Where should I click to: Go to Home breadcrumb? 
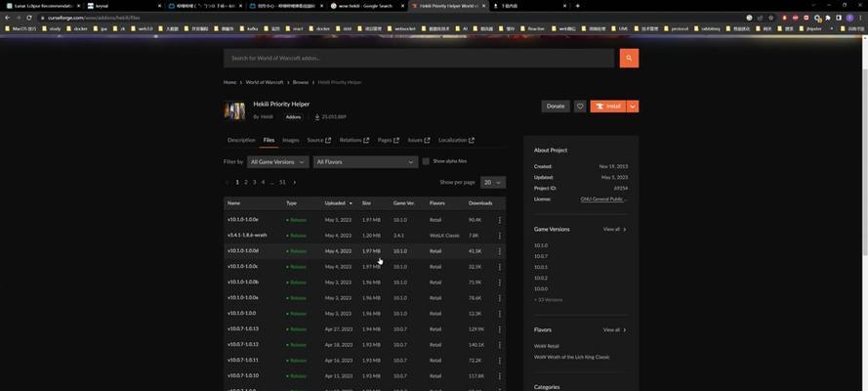[229, 82]
